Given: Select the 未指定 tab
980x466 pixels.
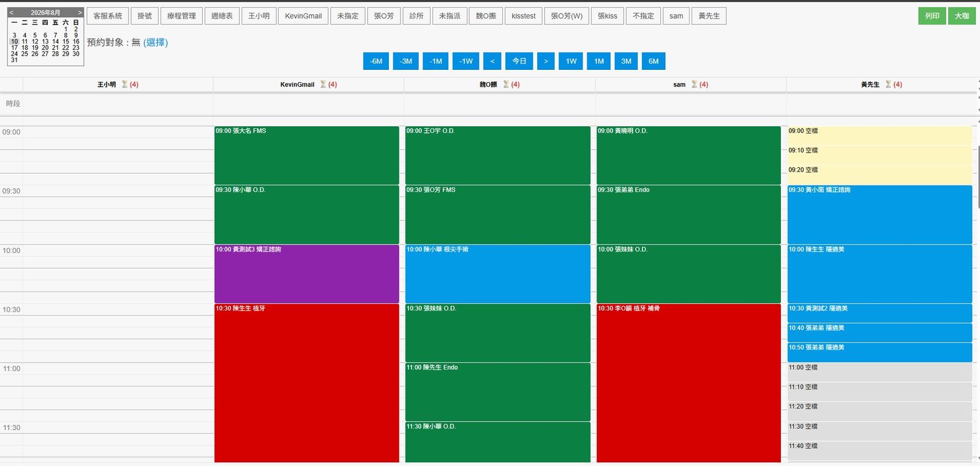Looking at the screenshot, I should pyautogui.click(x=348, y=16).
